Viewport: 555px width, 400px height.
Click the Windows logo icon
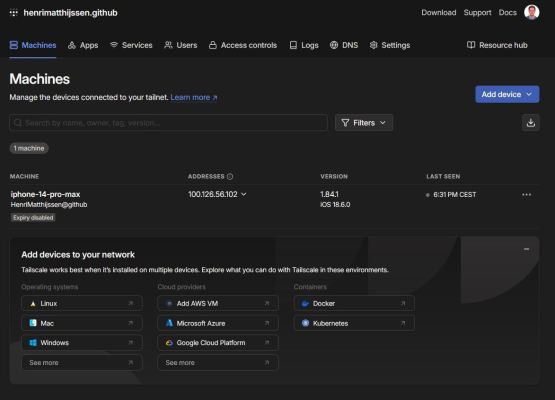point(33,343)
